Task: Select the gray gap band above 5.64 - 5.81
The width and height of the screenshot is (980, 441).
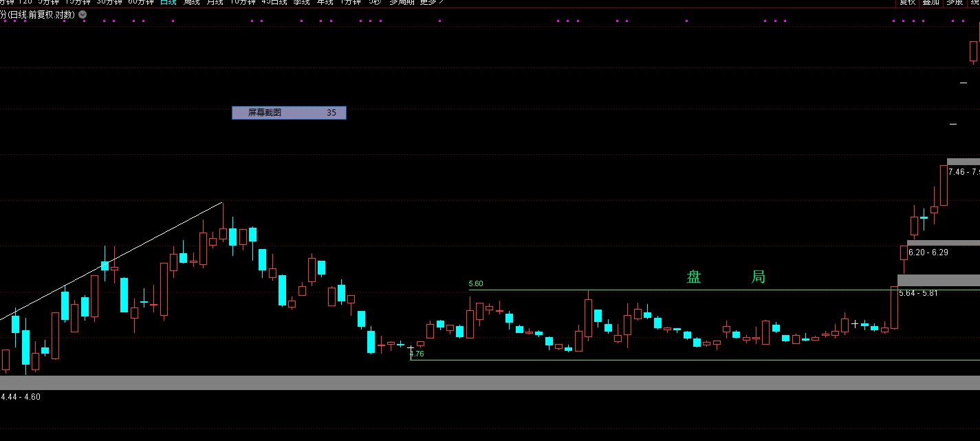Action: (x=939, y=281)
